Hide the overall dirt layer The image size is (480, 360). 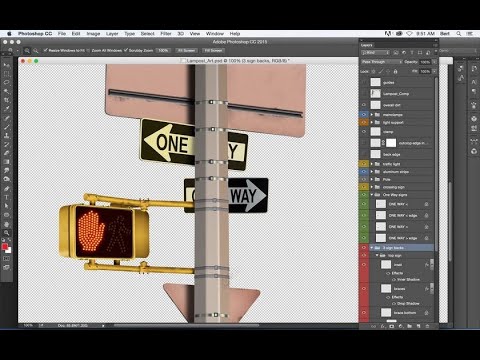pyautogui.click(x=364, y=105)
